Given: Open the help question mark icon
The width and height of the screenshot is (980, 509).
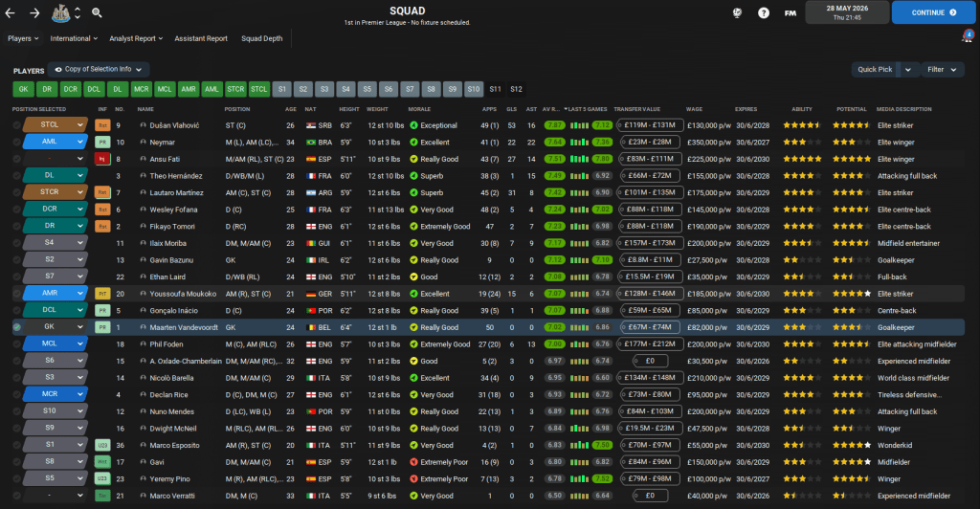Looking at the screenshot, I should [x=764, y=13].
